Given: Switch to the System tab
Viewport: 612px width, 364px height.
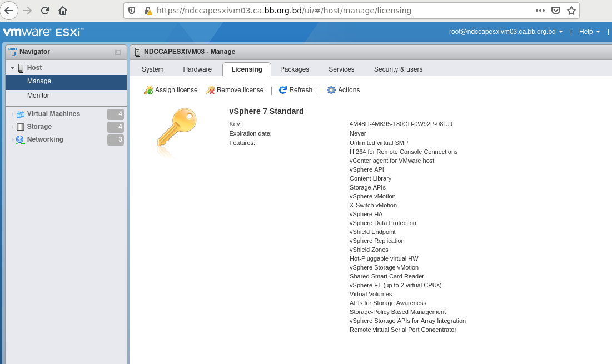Looking at the screenshot, I should click(x=153, y=69).
